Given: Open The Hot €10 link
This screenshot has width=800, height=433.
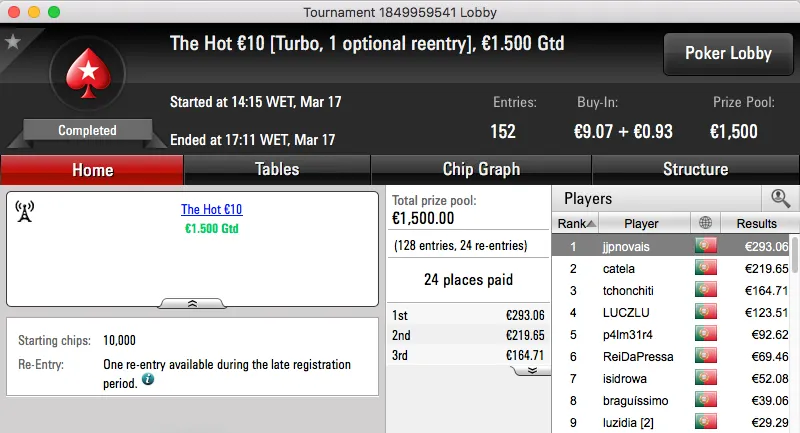Looking at the screenshot, I should [x=212, y=210].
